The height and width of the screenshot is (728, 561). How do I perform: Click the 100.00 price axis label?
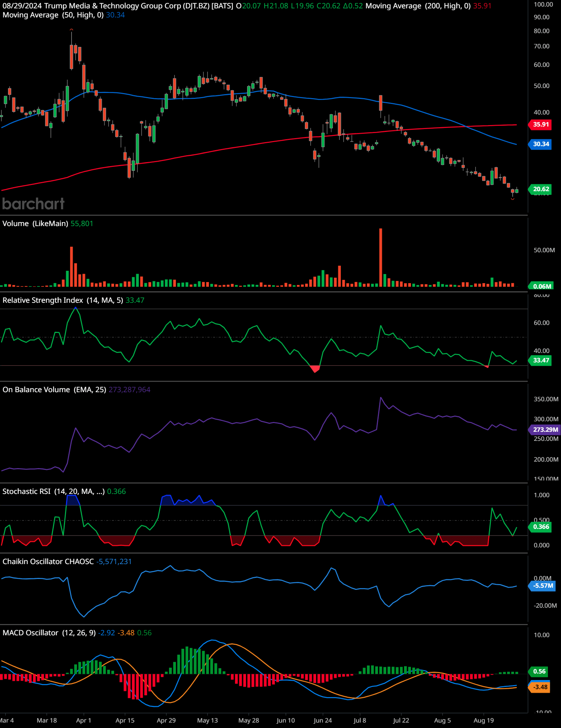pos(543,5)
